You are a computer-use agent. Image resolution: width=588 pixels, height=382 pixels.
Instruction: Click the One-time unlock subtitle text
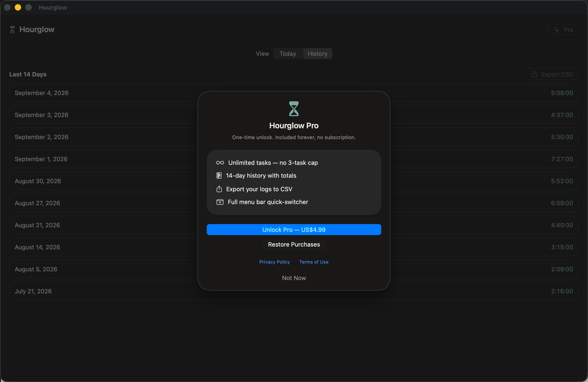pyautogui.click(x=294, y=137)
